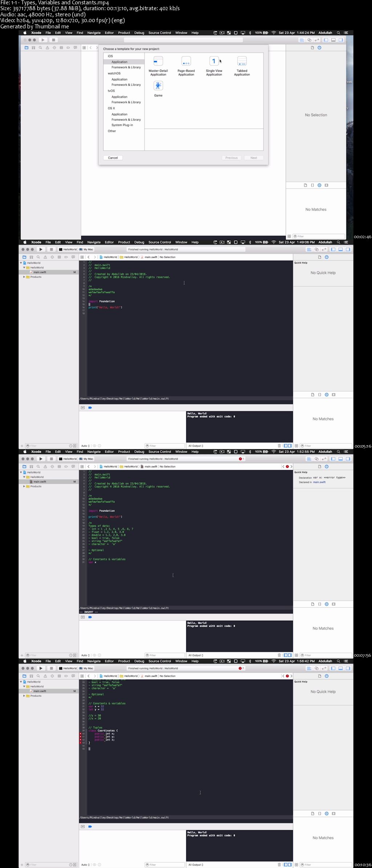372x868 pixels.
Task: Collapse the HelloWorld group folder in 1:49:06 PM frame
Action: click(x=24, y=268)
